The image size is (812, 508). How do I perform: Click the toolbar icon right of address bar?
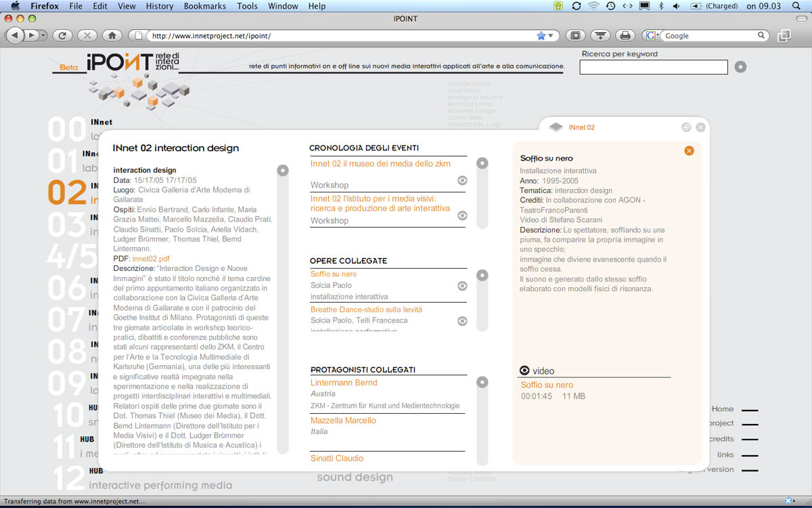coord(575,35)
